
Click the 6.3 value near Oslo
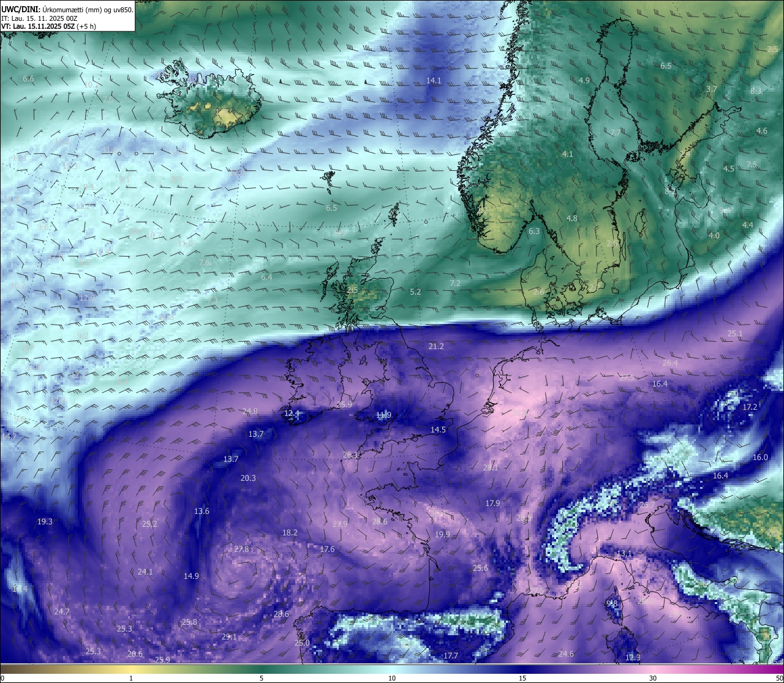[534, 231]
